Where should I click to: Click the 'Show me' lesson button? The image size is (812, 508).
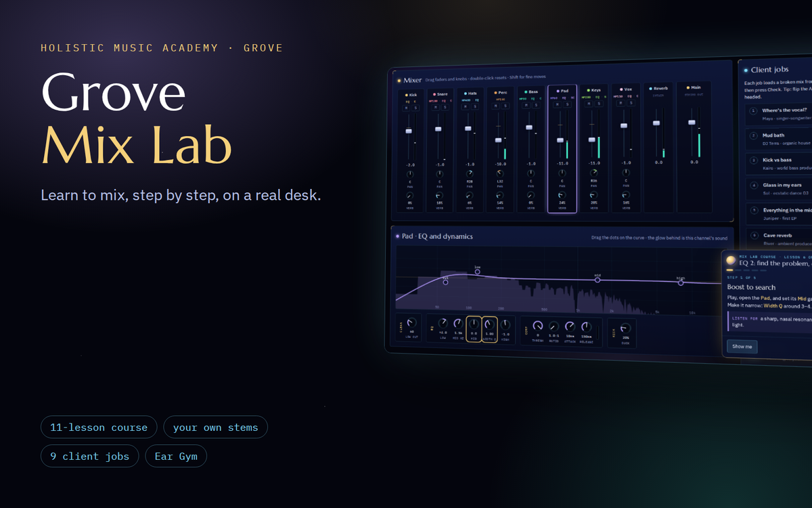pyautogui.click(x=742, y=347)
